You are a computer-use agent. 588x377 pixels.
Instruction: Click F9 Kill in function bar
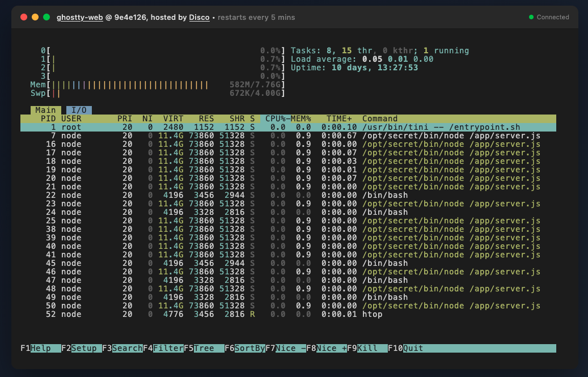point(367,348)
